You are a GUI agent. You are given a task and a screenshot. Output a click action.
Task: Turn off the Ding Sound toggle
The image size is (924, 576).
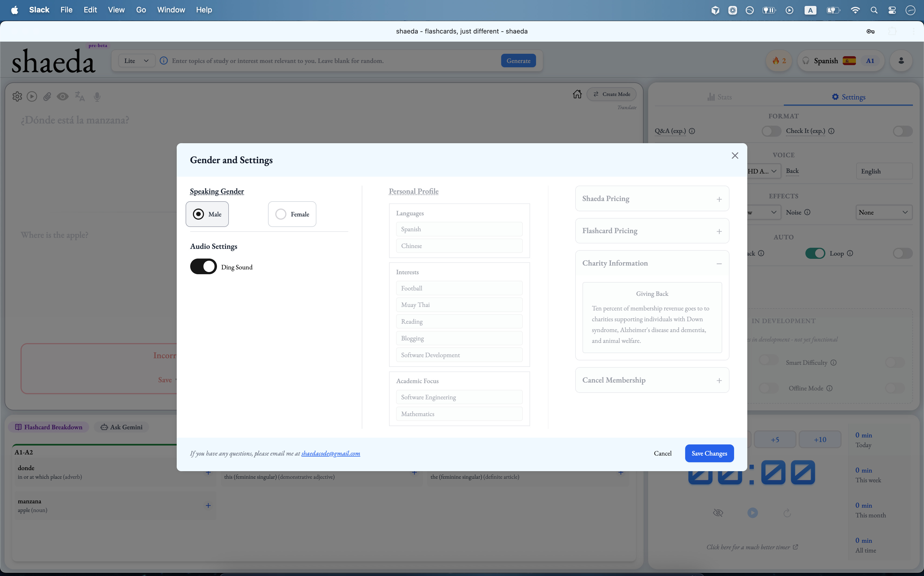pos(203,267)
